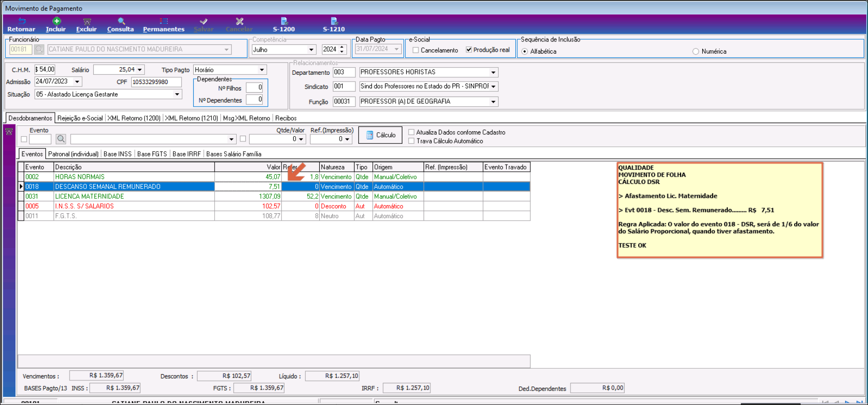
Task: Open the event description dropdown
Action: (x=231, y=139)
